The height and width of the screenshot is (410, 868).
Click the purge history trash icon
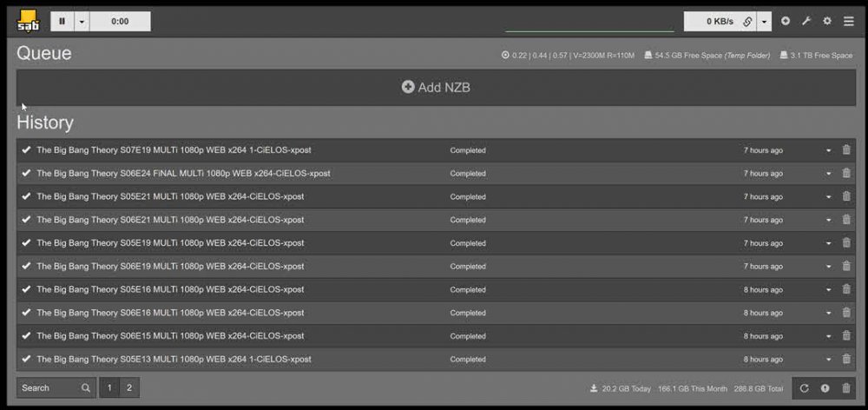click(x=845, y=388)
